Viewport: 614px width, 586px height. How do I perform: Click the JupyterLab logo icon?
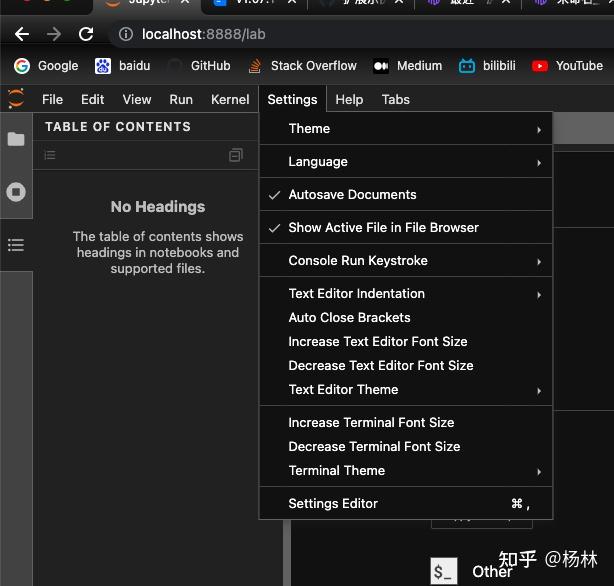tap(16, 99)
